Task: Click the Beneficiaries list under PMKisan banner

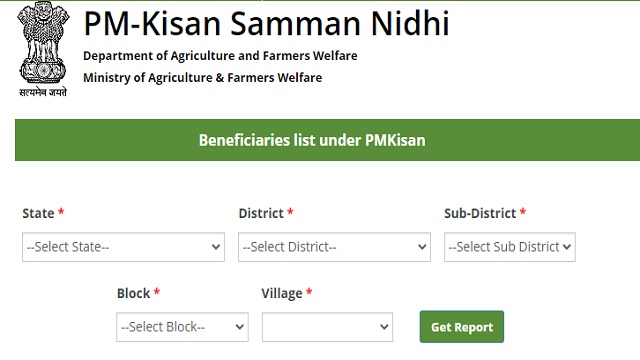Action: [327, 140]
